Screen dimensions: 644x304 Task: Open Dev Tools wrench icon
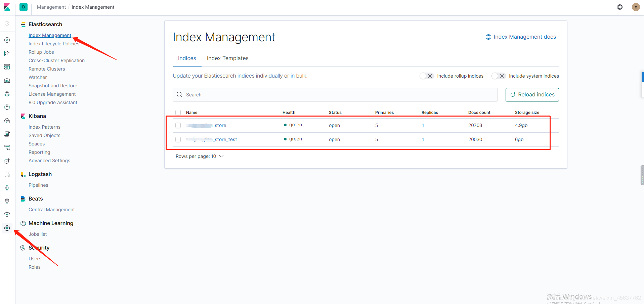(x=7, y=201)
